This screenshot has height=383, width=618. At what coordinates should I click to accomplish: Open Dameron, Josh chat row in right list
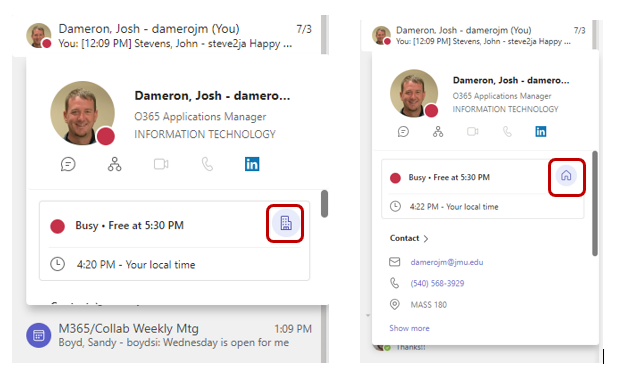click(477, 35)
